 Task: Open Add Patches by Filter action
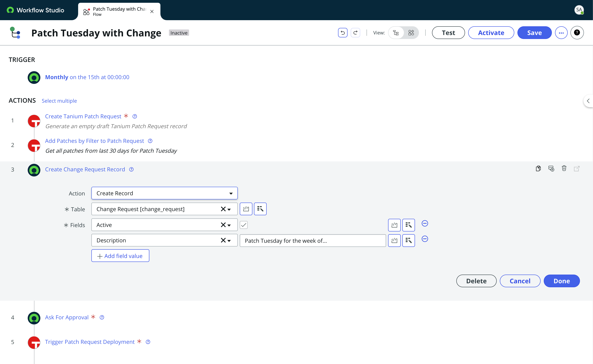click(94, 141)
